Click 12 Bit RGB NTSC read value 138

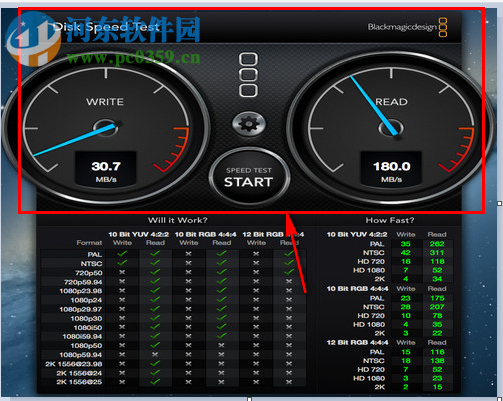click(437, 361)
